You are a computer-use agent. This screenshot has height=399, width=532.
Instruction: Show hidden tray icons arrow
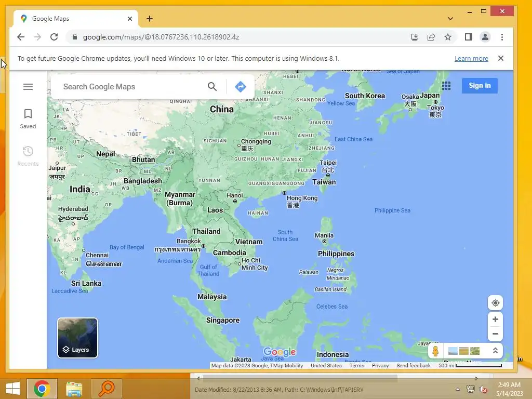pos(458,389)
